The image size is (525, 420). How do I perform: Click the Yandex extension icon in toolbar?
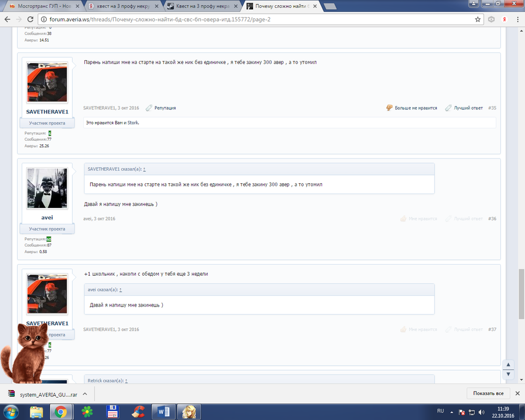pos(505,19)
